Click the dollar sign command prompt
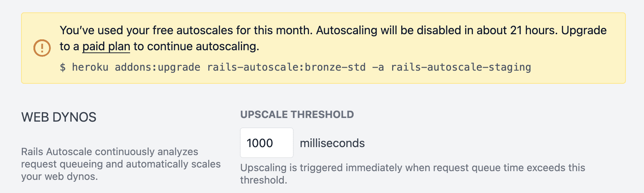Image resolution: width=644 pixels, height=193 pixels. coord(63,67)
